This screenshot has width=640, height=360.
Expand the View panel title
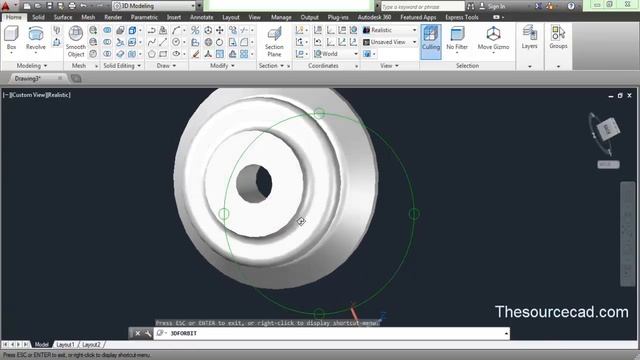pos(389,66)
